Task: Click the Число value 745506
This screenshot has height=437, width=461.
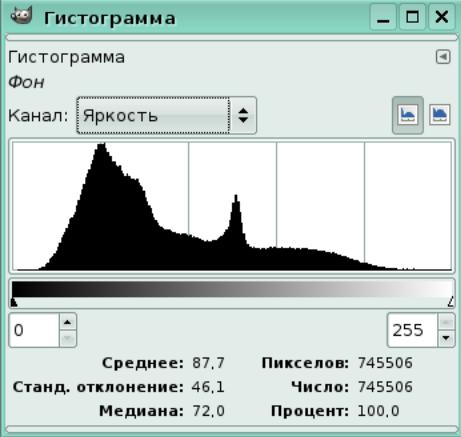Action: point(385,387)
